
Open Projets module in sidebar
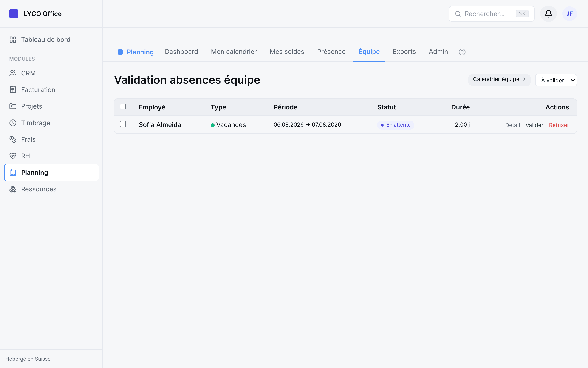51,106
